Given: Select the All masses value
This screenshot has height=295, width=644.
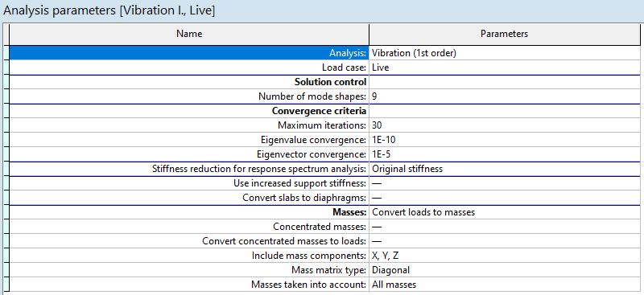Looking at the screenshot, I should coord(394,285).
